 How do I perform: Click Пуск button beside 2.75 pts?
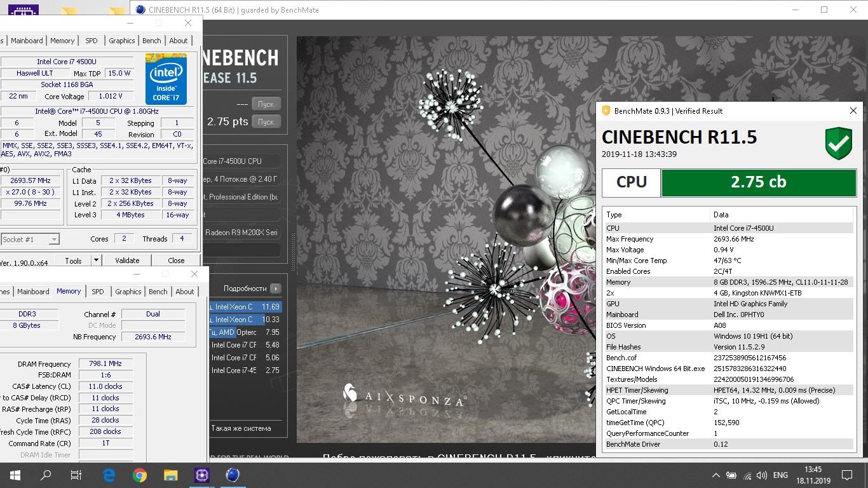coord(266,122)
